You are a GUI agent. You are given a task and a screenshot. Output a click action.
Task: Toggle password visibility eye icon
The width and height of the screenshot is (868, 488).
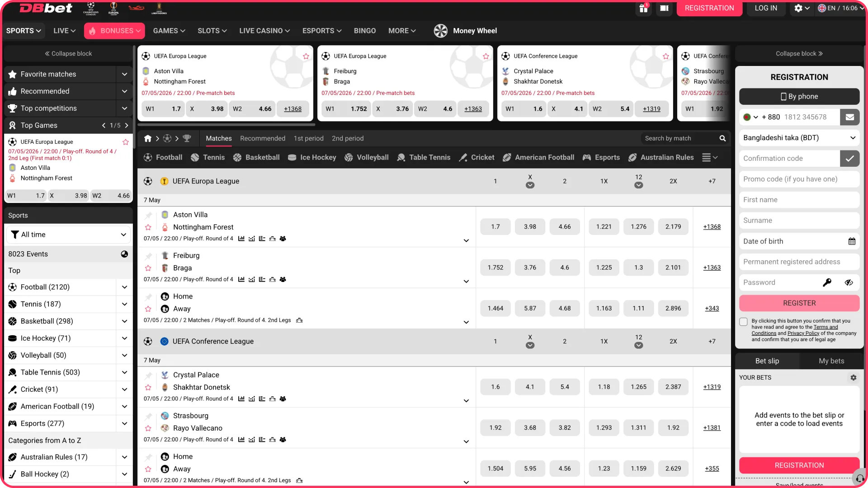pyautogui.click(x=849, y=282)
